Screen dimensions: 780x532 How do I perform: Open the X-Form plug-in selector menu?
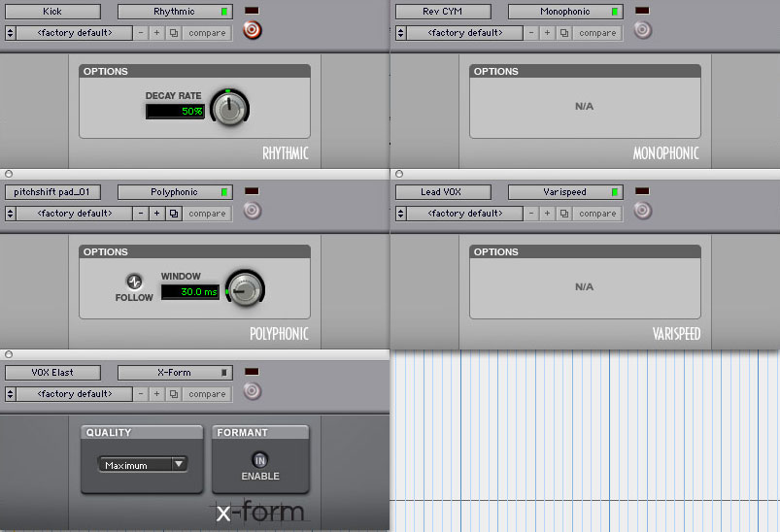pos(174,373)
